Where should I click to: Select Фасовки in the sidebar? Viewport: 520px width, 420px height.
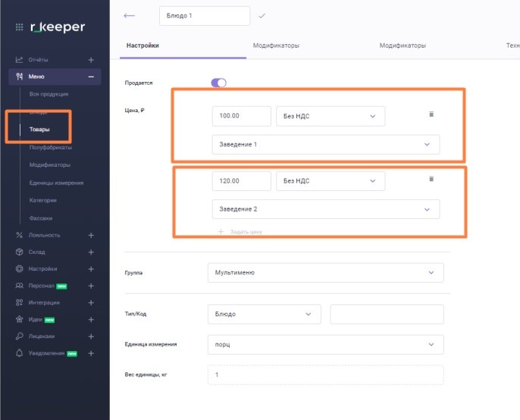[x=41, y=218]
